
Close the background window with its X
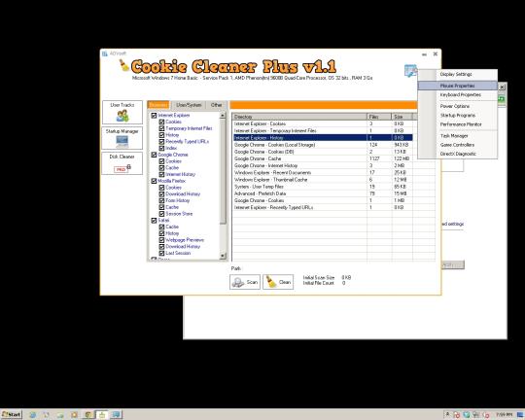click(x=502, y=87)
